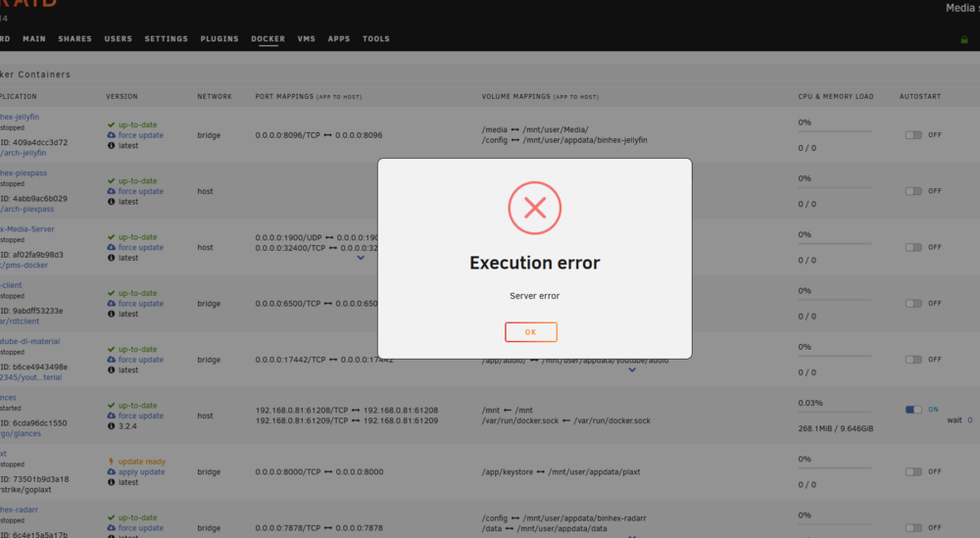This screenshot has width=980, height=538.
Task: Click the force update cloud icon in jellyfin row
Action: pos(112,135)
